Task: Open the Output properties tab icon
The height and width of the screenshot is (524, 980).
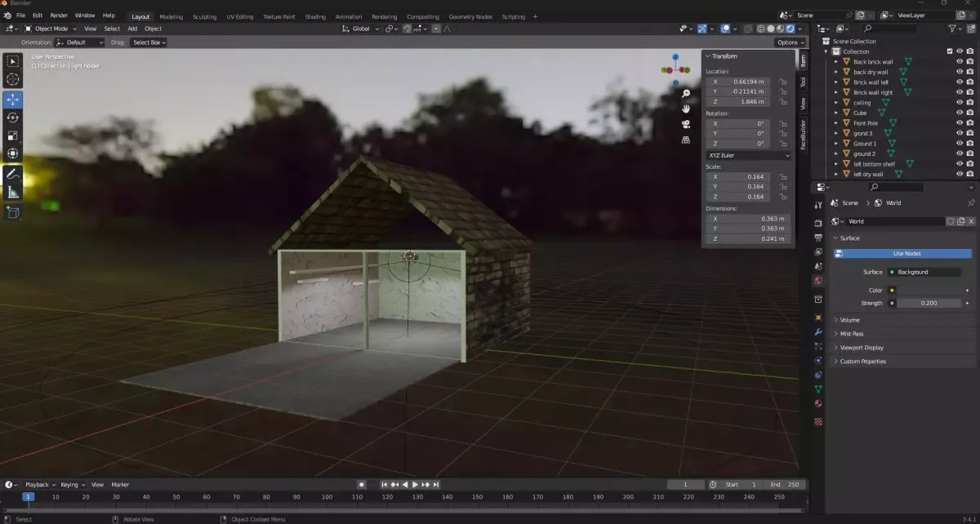Action: 818,238
